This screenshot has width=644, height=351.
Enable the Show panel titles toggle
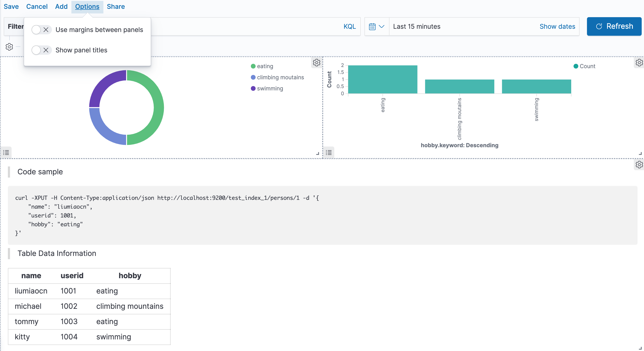(37, 50)
